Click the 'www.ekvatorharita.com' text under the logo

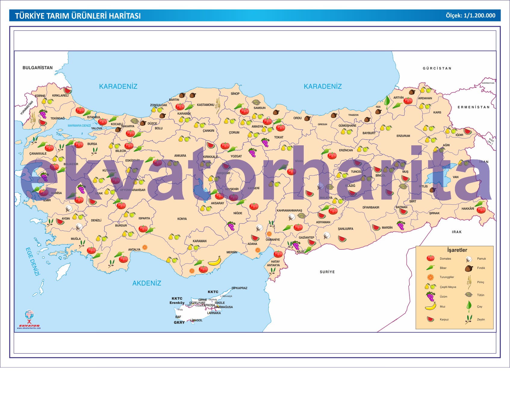pyautogui.click(x=29, y=328)
